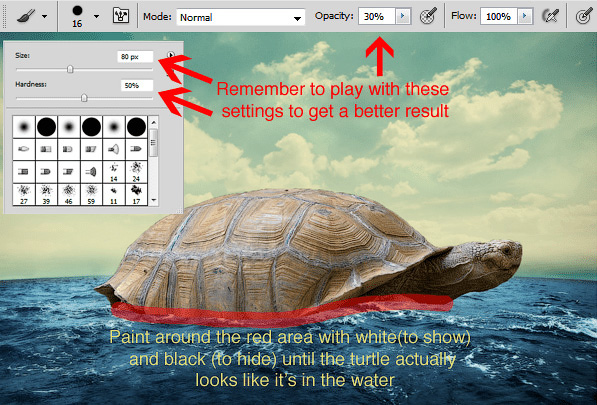
Task: Select the chalk brush numbered 17
Action: 136,194
